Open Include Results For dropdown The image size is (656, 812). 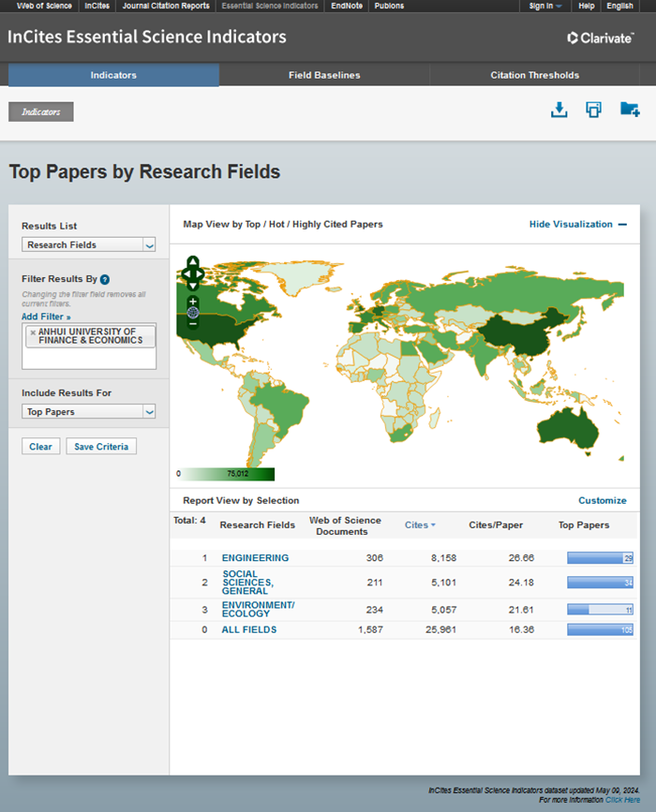(x=89, y=411)
